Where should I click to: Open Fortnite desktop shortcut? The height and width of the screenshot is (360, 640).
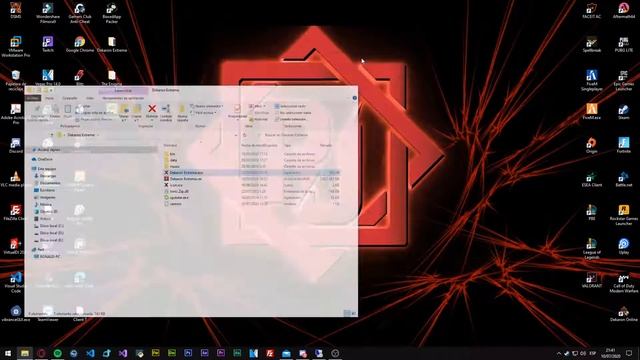[623, 145]
